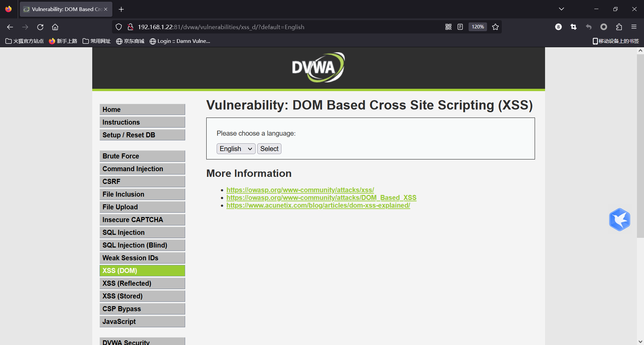
Task: Go to XSS (Reflected) page
Action: pyautogui.click(x=142, y=283)
